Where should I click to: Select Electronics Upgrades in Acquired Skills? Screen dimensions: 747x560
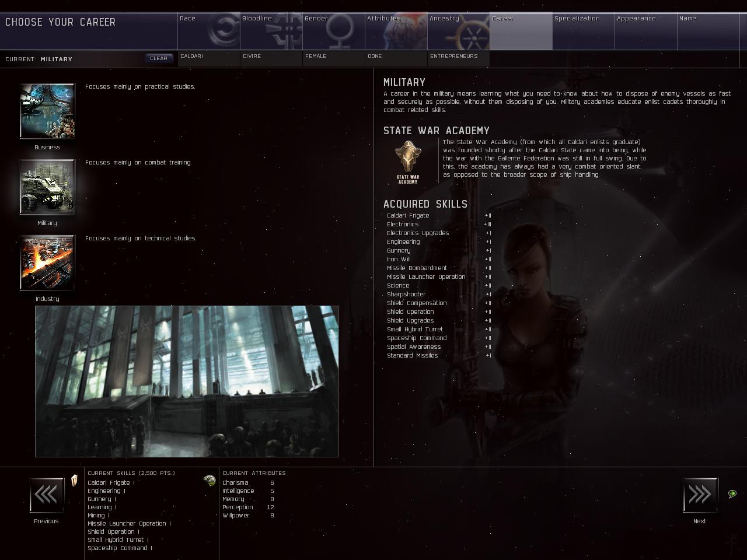(439, 233)
